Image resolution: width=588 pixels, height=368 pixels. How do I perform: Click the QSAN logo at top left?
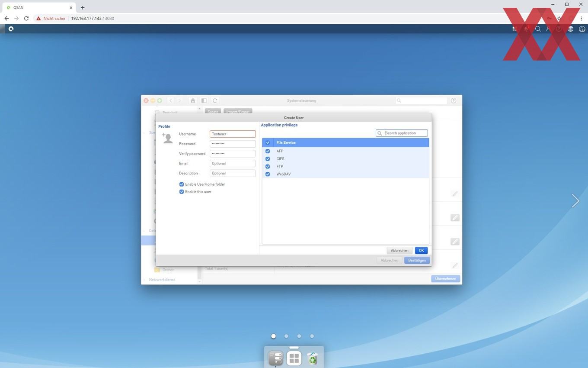11,29
